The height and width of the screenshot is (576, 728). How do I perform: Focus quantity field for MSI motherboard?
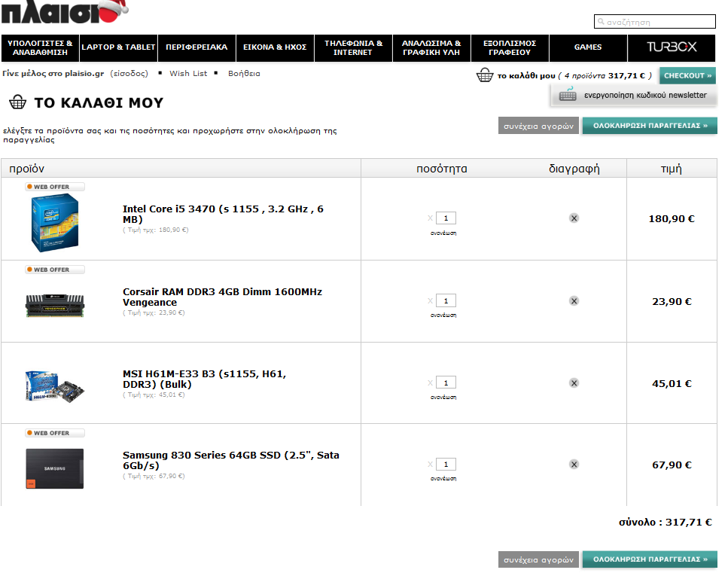pos(446,382)
